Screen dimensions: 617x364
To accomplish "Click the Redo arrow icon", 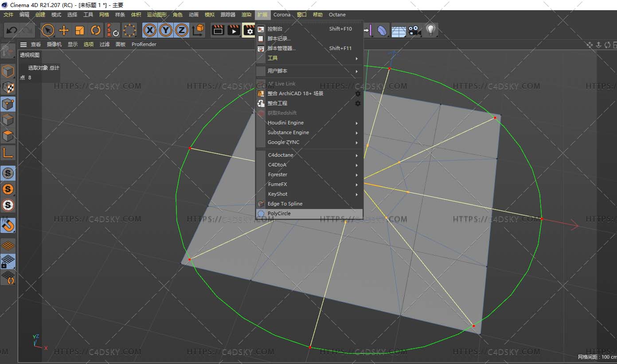I will click(27, 30).
